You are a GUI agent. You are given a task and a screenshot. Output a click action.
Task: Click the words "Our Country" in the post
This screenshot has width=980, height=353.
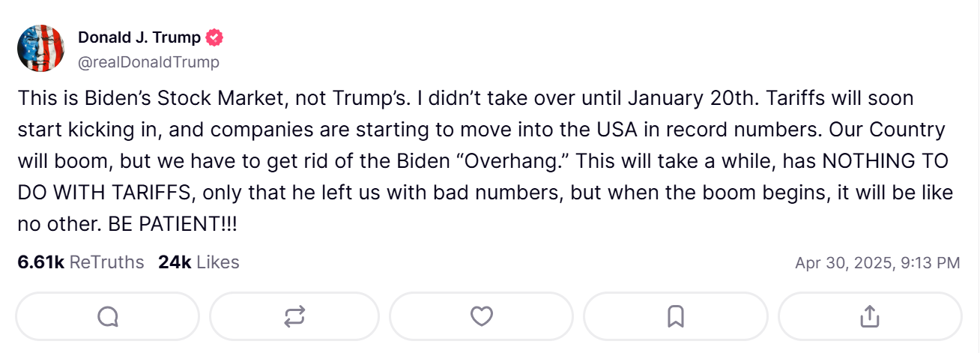(x=887, y=130)
